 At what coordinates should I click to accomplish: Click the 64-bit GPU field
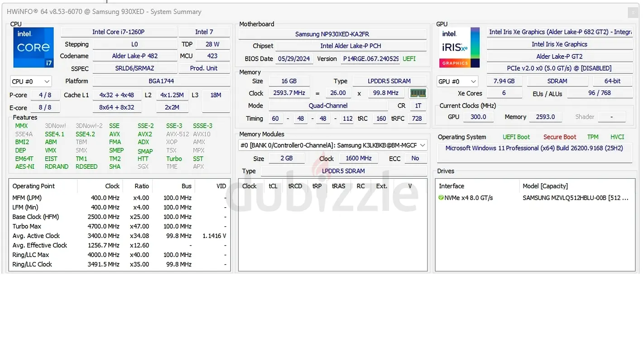coord(613,81)
